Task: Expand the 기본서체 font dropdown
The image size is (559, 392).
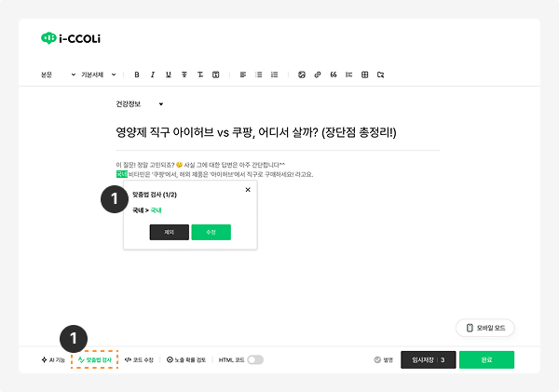Action: pos(99,74)
